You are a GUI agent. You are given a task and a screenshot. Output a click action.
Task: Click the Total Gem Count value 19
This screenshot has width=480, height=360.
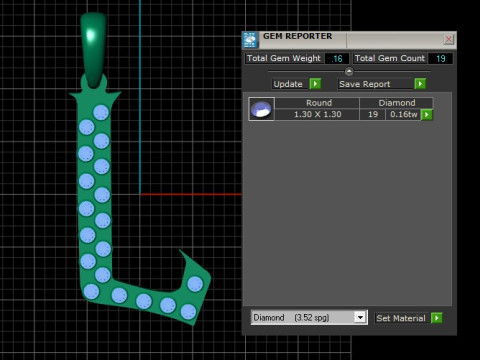(441, 59)
